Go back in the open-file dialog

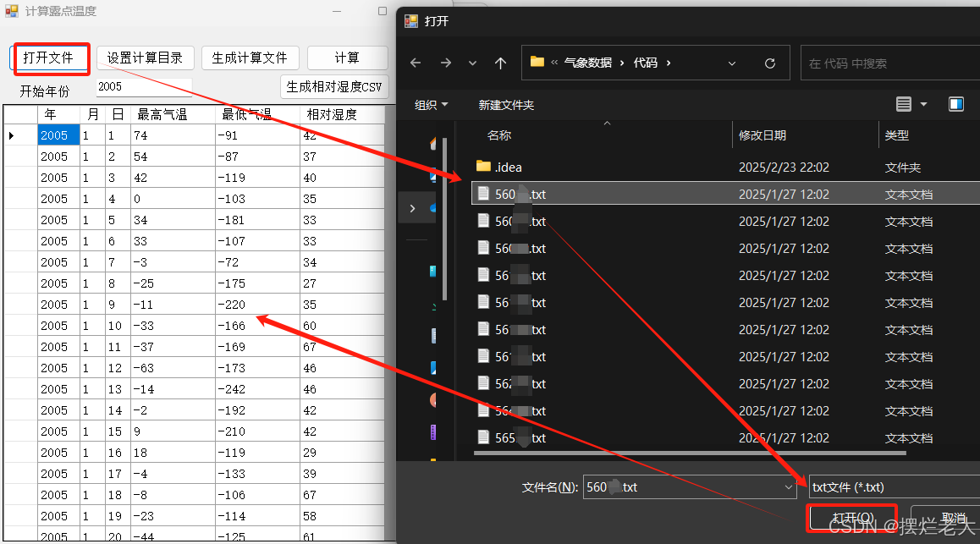coord(416,63)
